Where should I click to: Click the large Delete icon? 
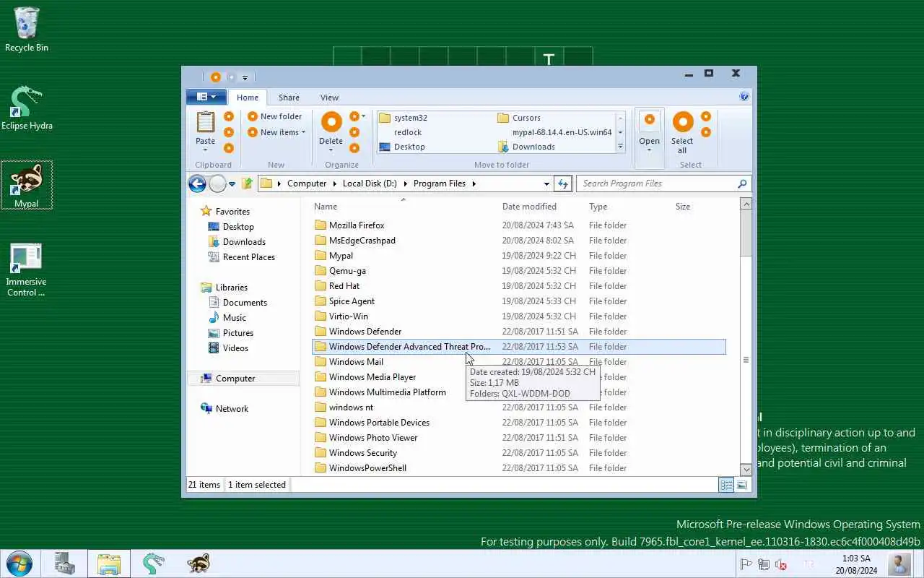(331, 122)
